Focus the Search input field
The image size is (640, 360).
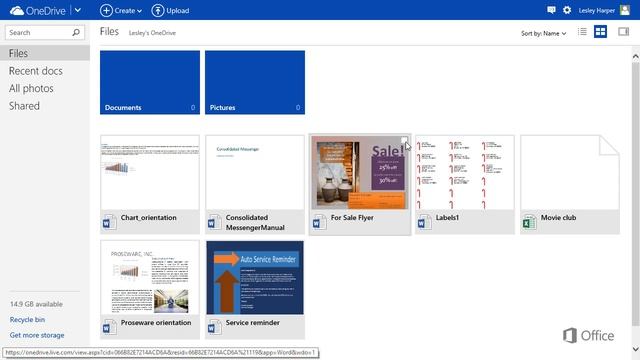(38, 32)
